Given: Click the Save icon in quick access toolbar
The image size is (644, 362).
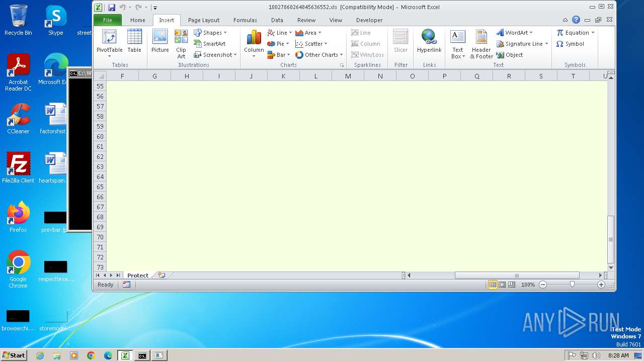Looking at the screenshot, I should [112, 8].
